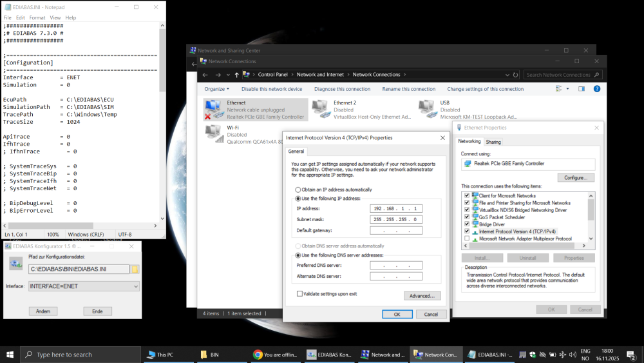
Task: Click the Default gateway input field
Action: coord(396,230)
